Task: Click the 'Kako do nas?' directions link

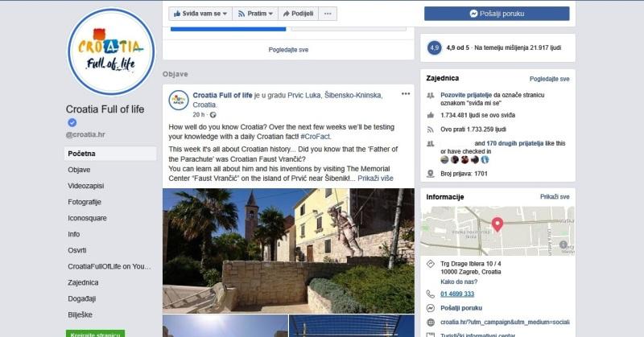Action: coord(459,282)
